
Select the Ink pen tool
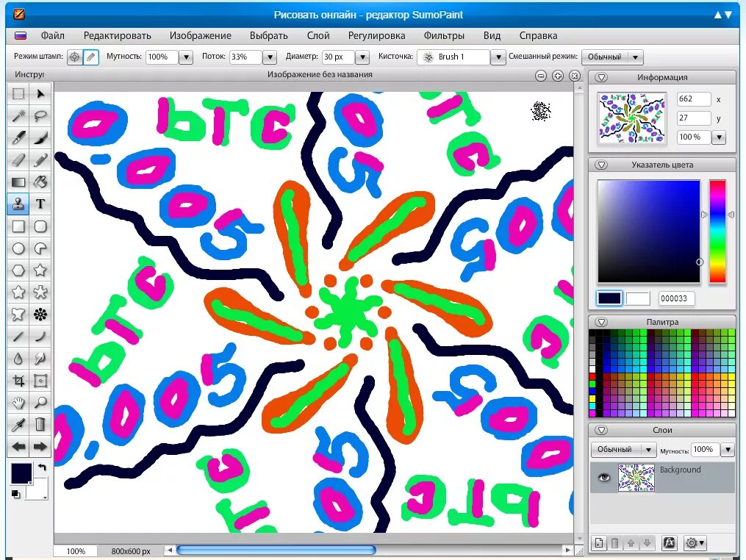[18, 138]
